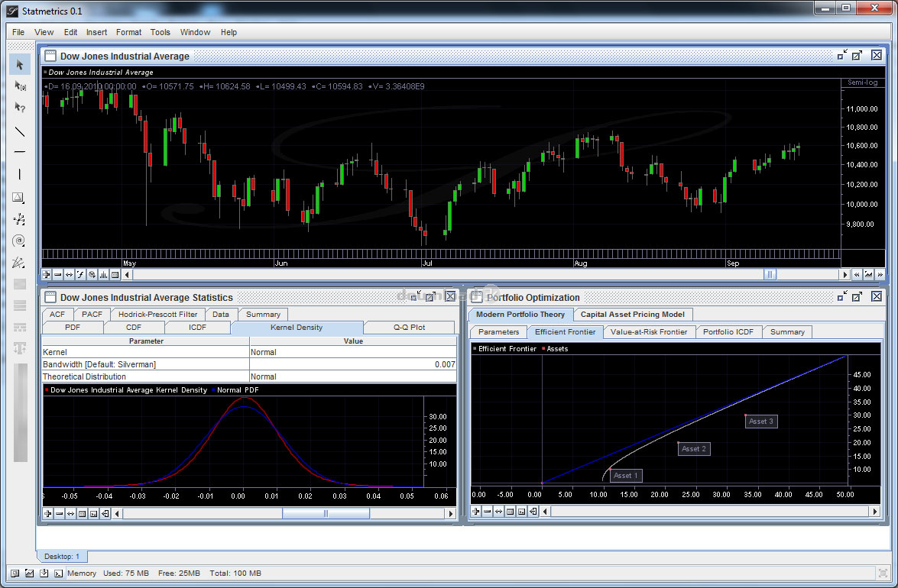
Task: Toggle the Semi-log scale on Dow Jones chart
Action: pos(863,82)
